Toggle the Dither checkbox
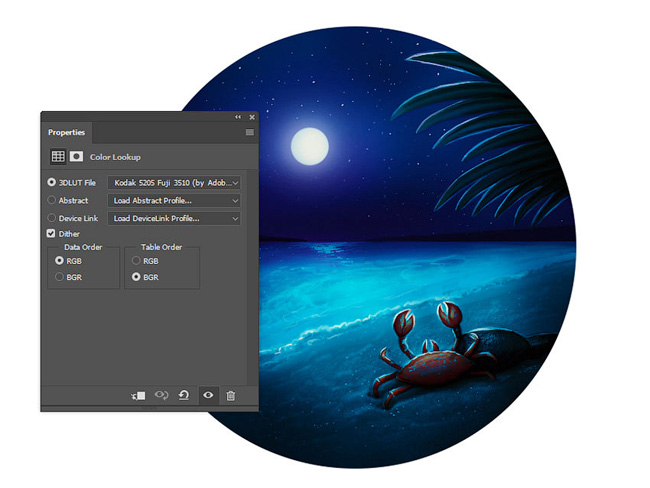 (x=51, y=233)
